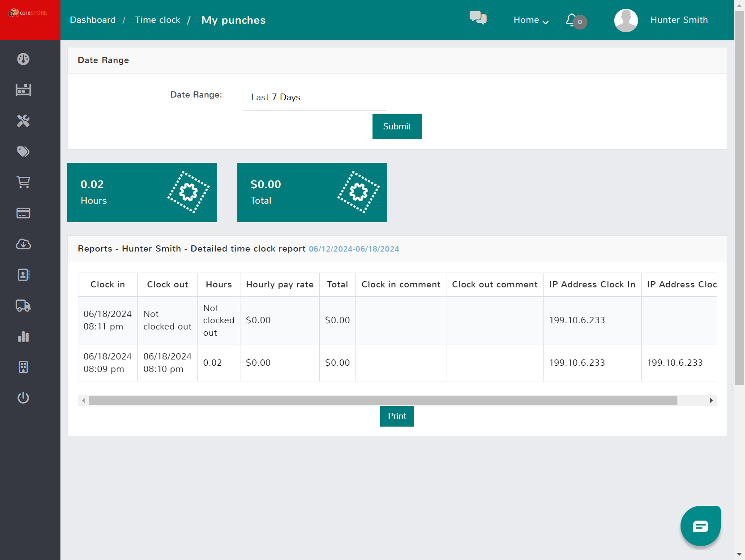Click Hunter Smith avatar picture
Viewport: 745px width, 560px height.
tap(626, 20)
